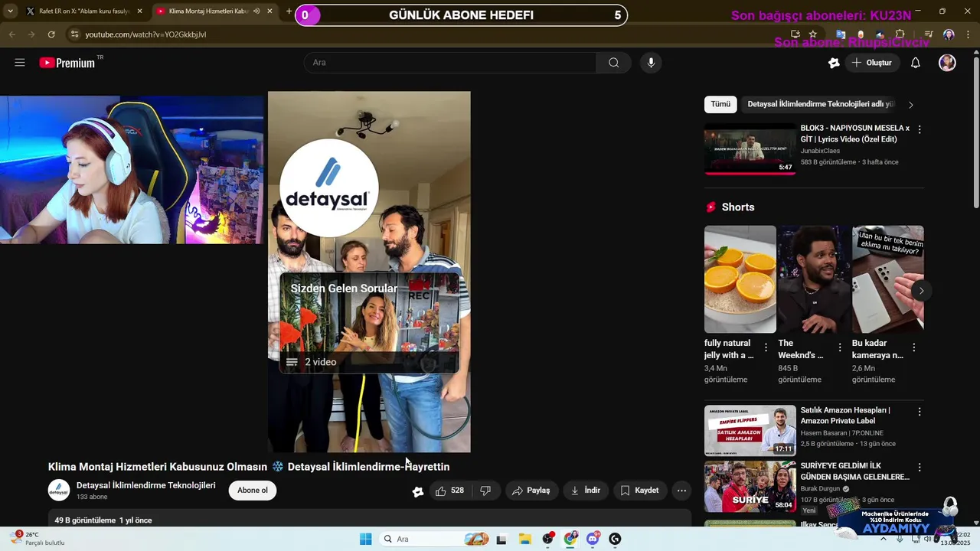The image size is (980, 551).
Task: Open the Chrome profile avatar
Action: [949, 34]
